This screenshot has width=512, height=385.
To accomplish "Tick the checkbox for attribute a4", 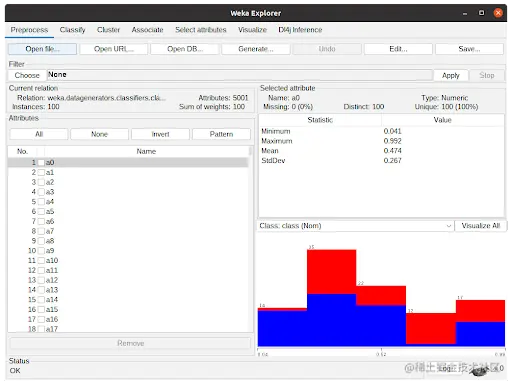I will point(41,202).
